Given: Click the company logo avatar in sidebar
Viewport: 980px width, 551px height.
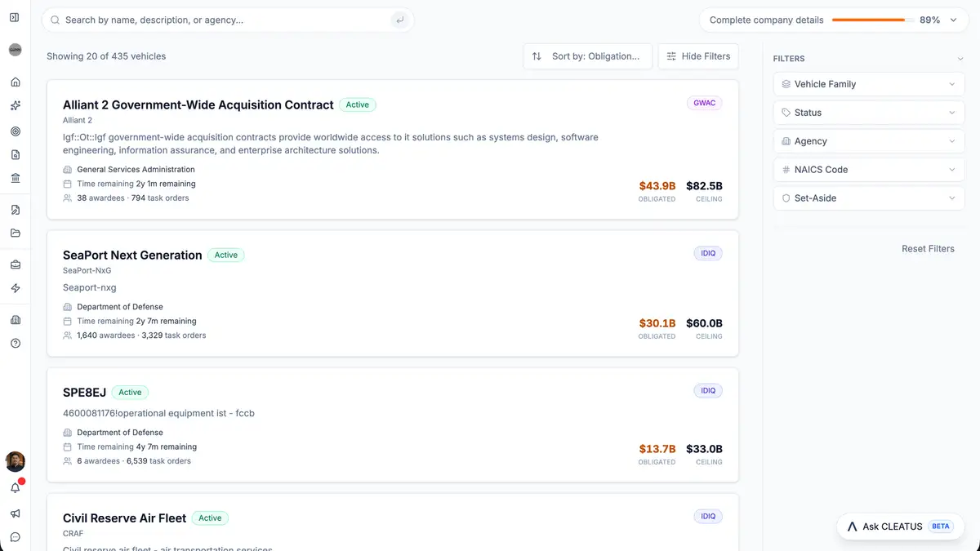Looking at the screenshot, I should point(15,50).
